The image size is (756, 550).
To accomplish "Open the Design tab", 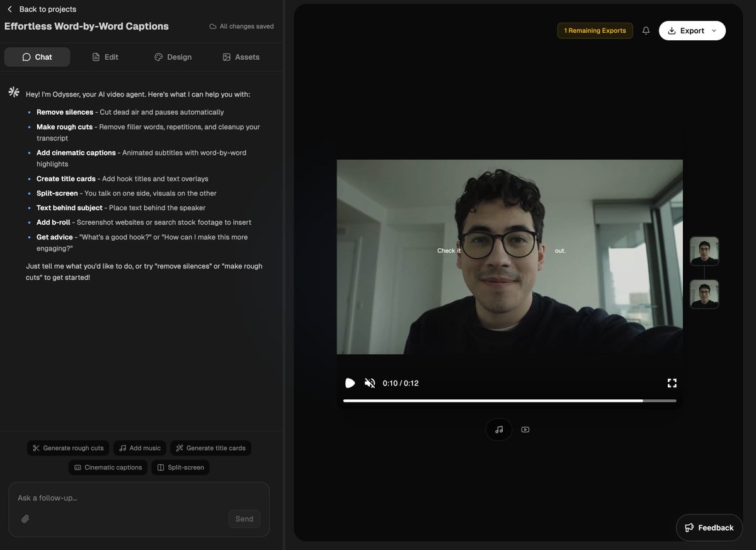I will point(173,57).
